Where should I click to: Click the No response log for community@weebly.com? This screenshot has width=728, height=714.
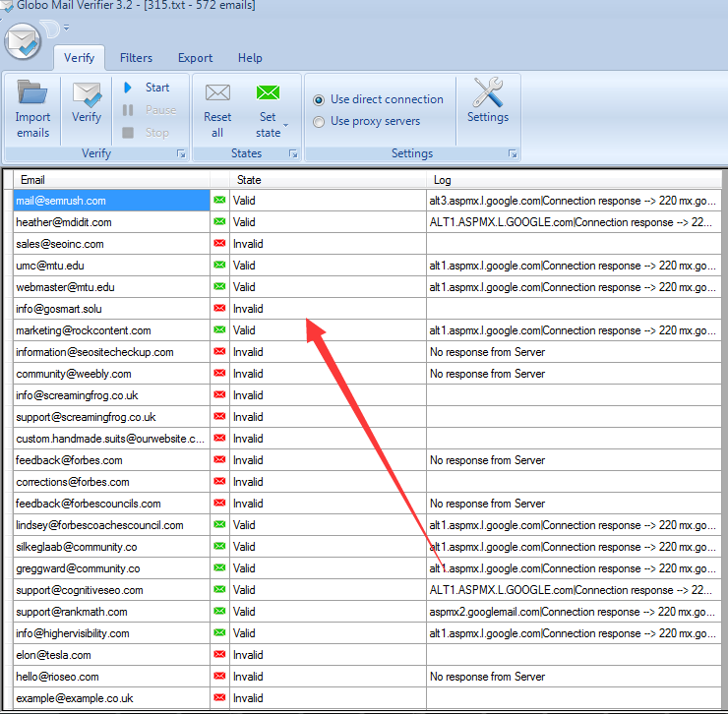(x=574, y=374)
